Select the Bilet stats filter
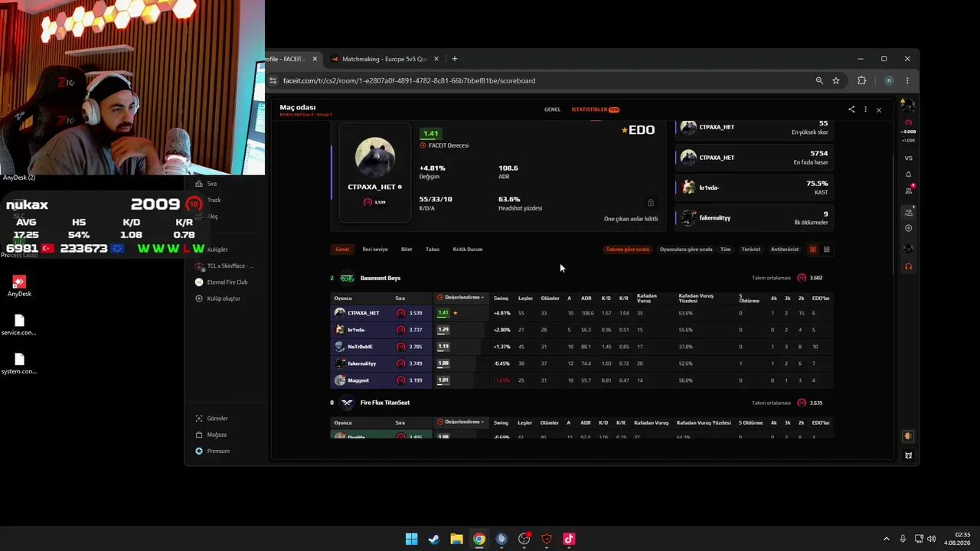980x551 pixels. coord(407,249)
